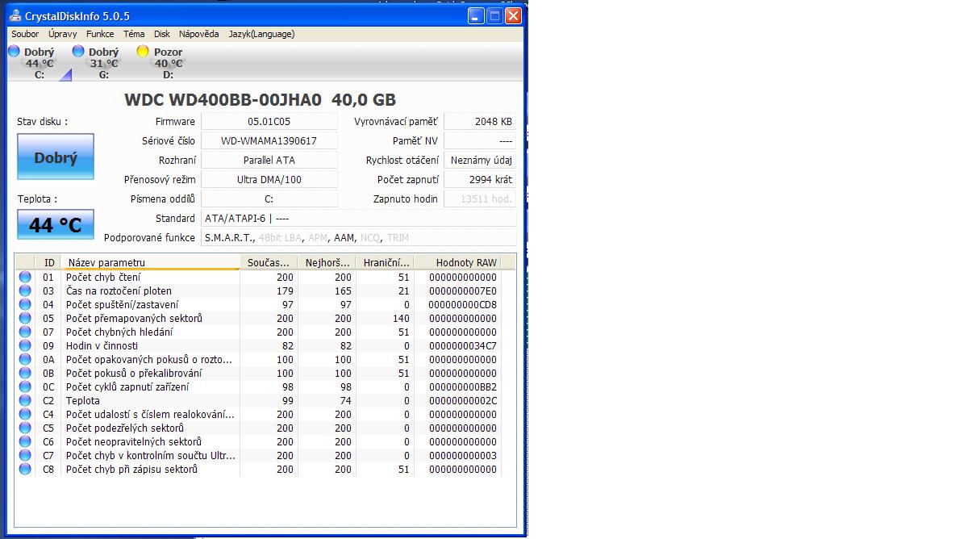Sort by Nejhorší column header
The image size is (980, 539).
327,262
